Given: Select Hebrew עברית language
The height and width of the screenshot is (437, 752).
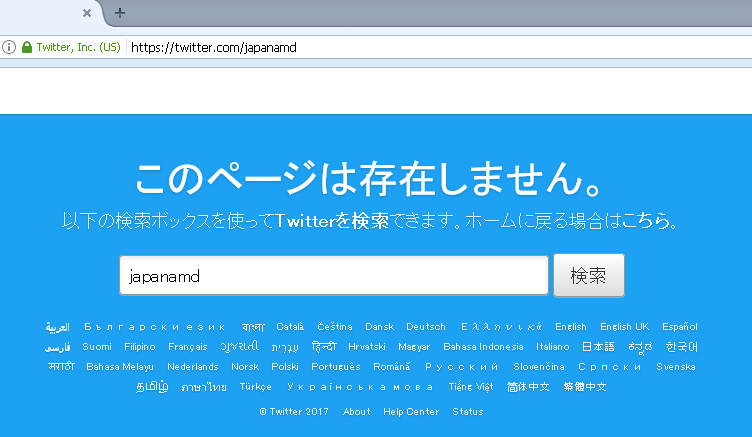Looking at the screenshot, I should tap(285, 347).
